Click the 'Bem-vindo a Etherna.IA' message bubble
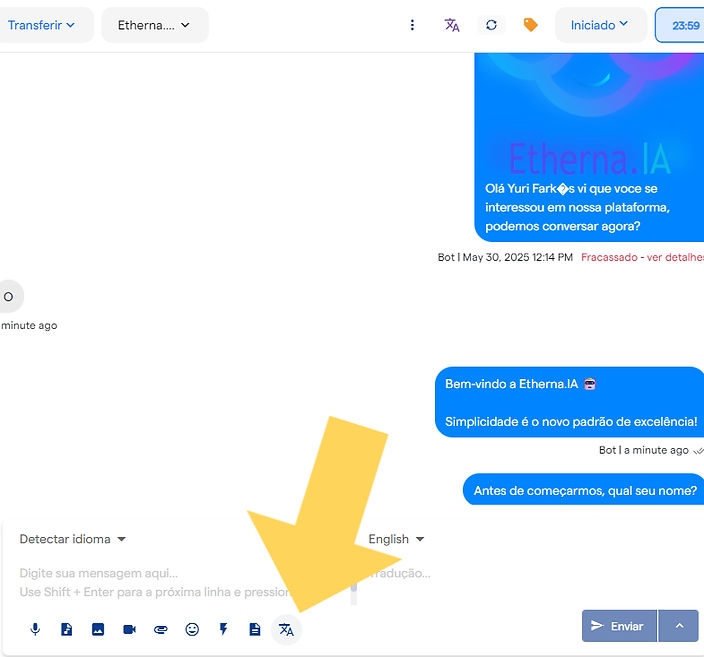This screenshot has height=657, width=704. [570, 402]
